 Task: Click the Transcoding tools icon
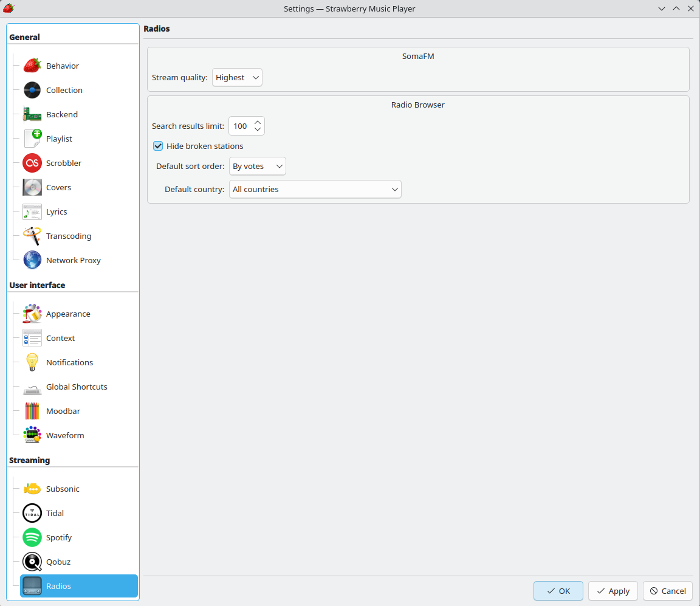(32, 236)
